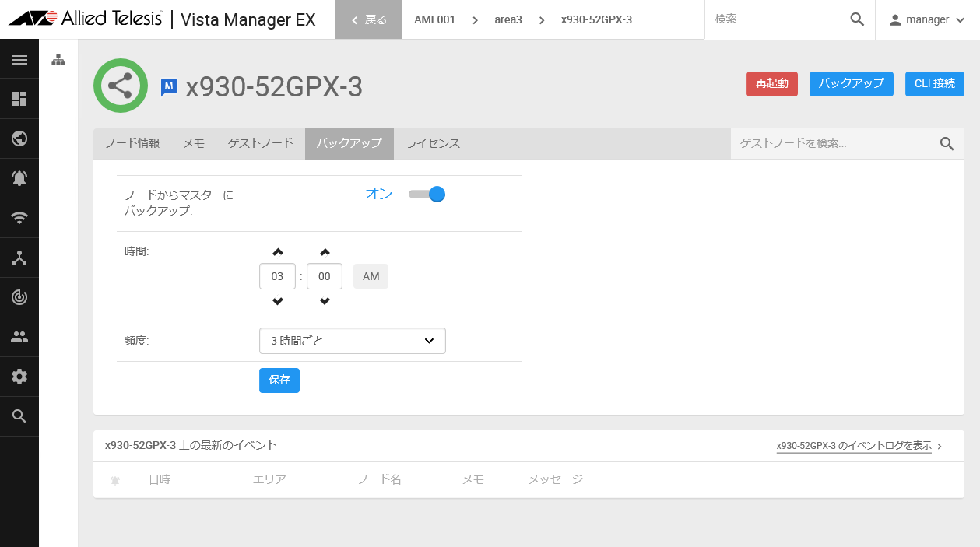980x547 pixels.
Task: Open the wireless Wi-Fi icon in the sidebar
Action: click(19, 218)
